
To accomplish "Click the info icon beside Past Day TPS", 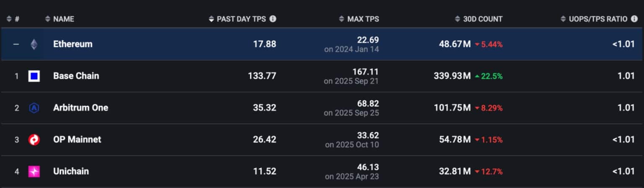I will click(x=273, y=19).
